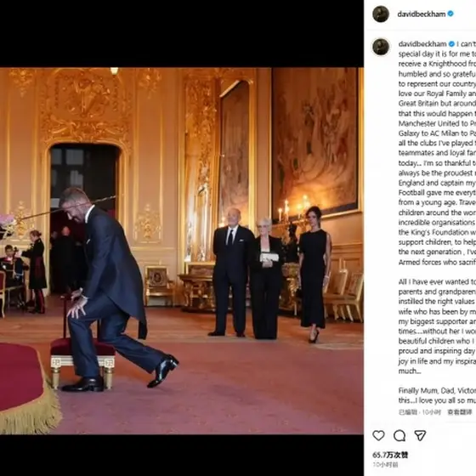Viewport: 476px width, 476px height.
Task: Click the knighthood ceremony photo
Action: (182, 251)
